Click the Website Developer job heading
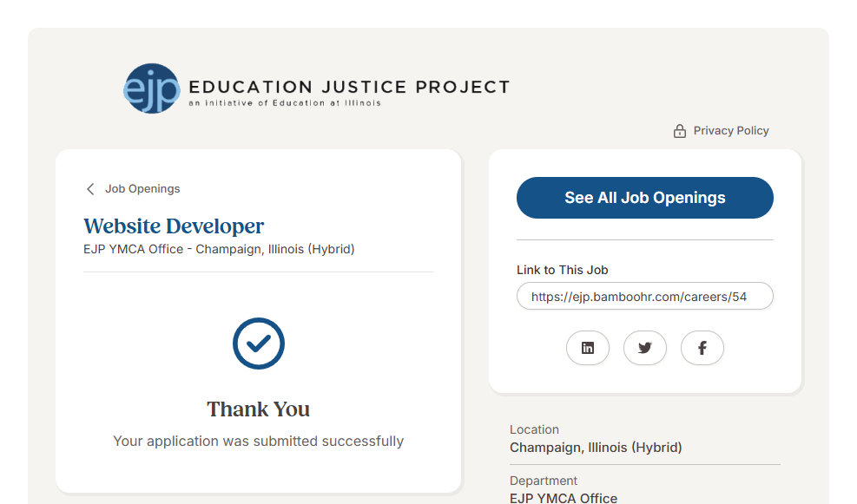This screenshot has height=504, width=857. tap(174, 226)
